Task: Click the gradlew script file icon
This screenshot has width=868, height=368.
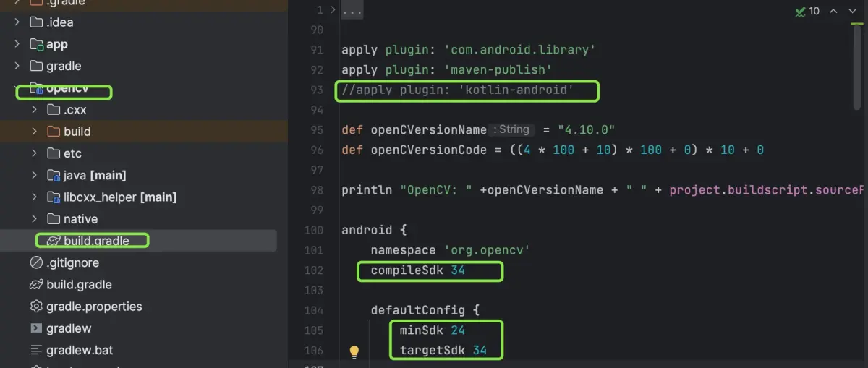Action: (36, 328)
